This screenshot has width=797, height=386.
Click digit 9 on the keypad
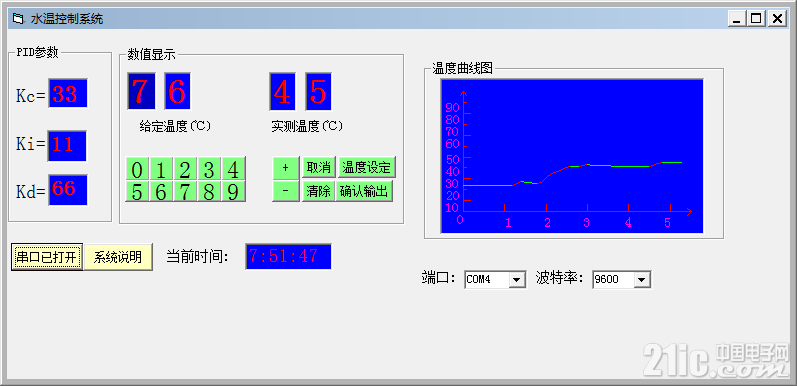233,191
